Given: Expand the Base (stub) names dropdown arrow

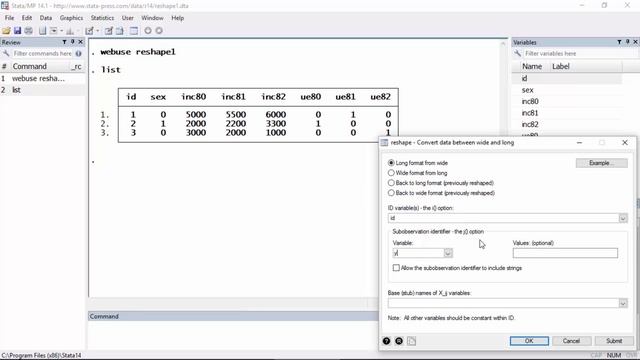Looking at the screenshot, I should (623, 303).
